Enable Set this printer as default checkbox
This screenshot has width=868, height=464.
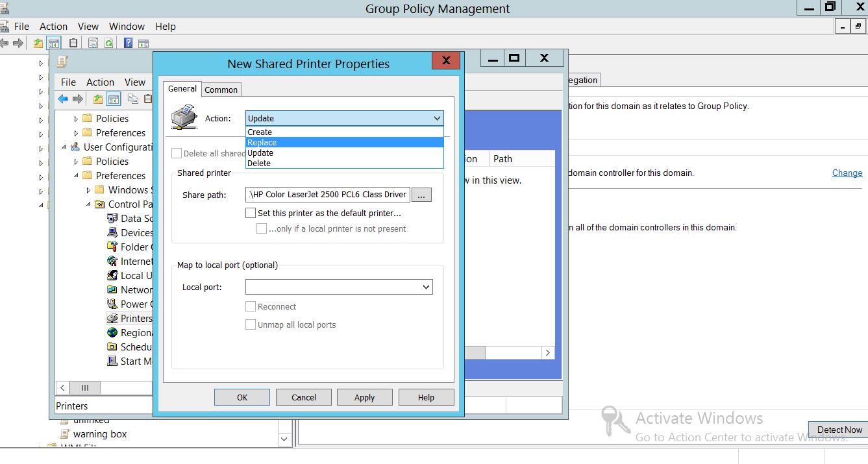click(251, 213)
